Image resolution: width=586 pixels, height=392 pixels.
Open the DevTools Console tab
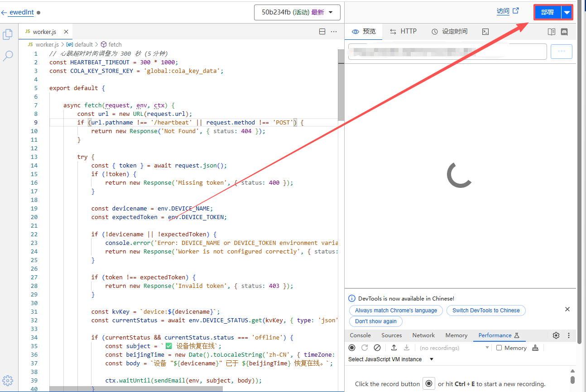click(x=360, y=335)
